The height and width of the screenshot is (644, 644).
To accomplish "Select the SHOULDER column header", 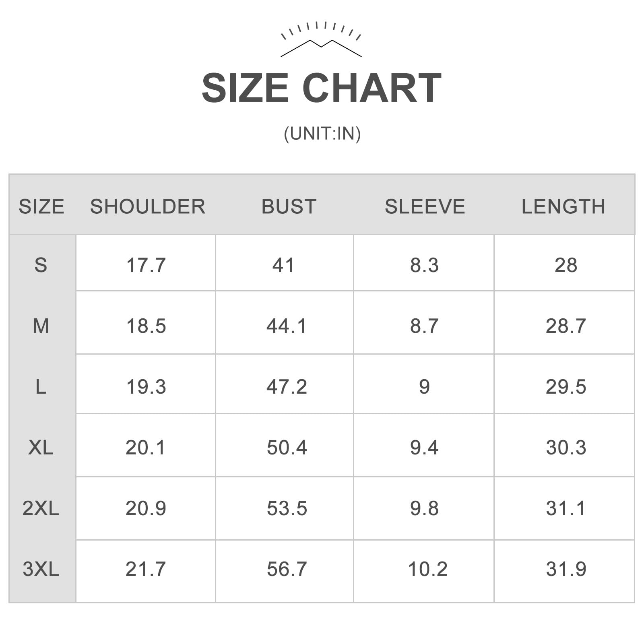I will click(x=148, y=206).
